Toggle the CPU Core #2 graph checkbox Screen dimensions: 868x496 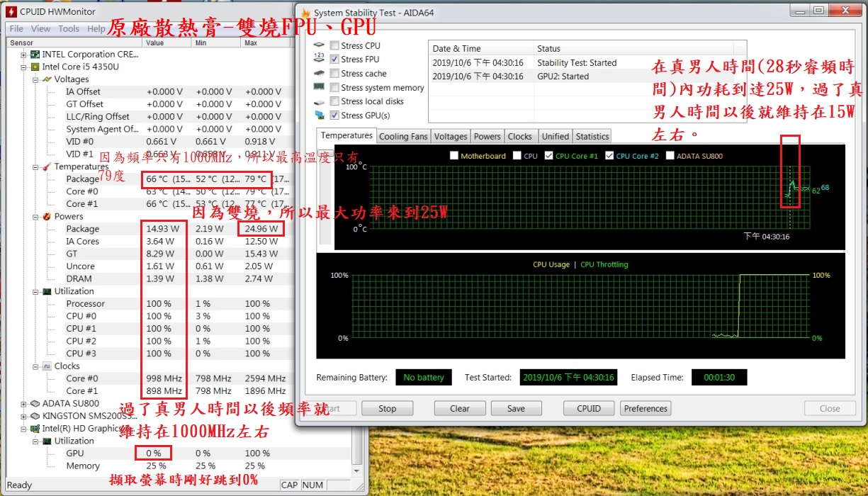coord(609,156)
